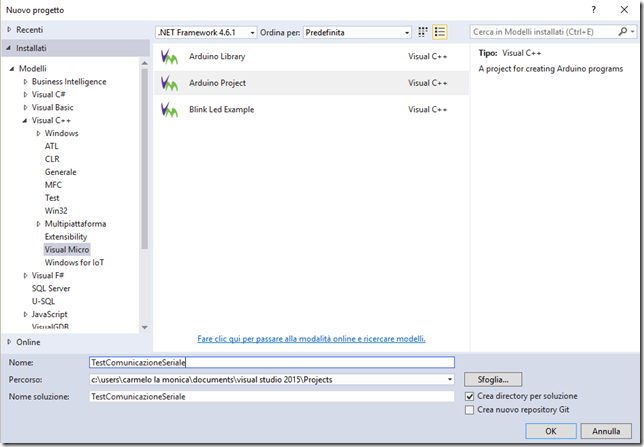Open the help question mark button
The width and height of the screenshot is (644, 447).
pos(593,10)
